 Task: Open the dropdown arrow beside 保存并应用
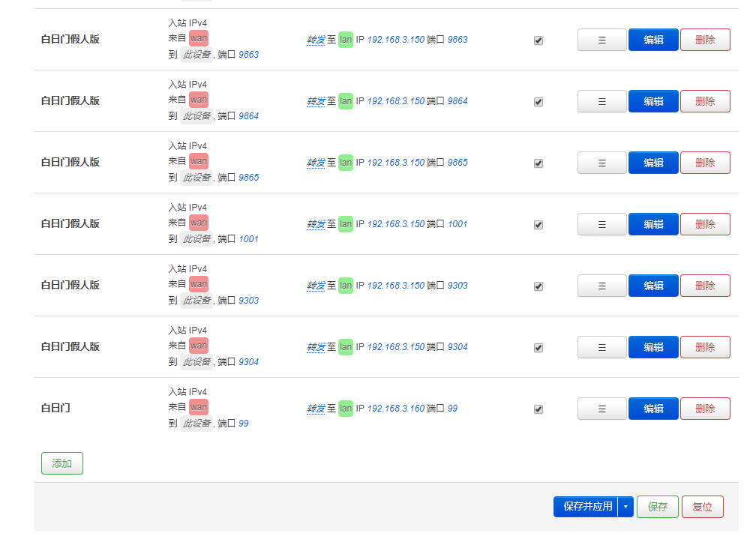[625, 507]
